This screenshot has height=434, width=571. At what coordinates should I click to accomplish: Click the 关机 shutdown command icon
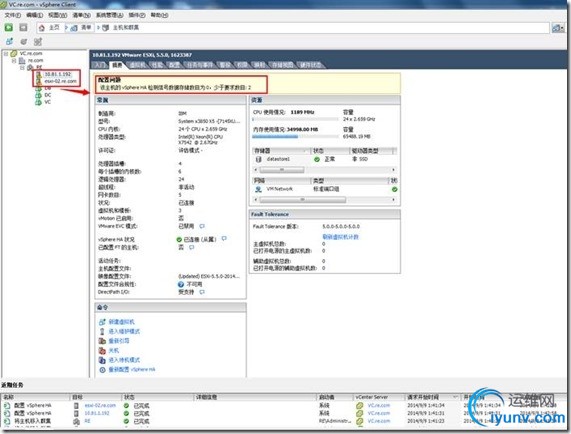pos(102,351)
